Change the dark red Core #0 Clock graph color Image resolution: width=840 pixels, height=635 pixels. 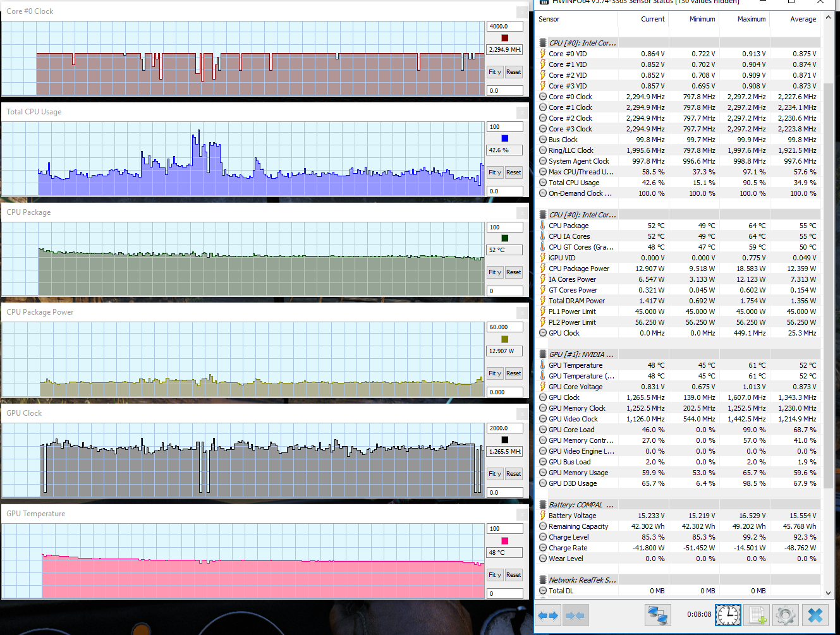tap(504, 38)
